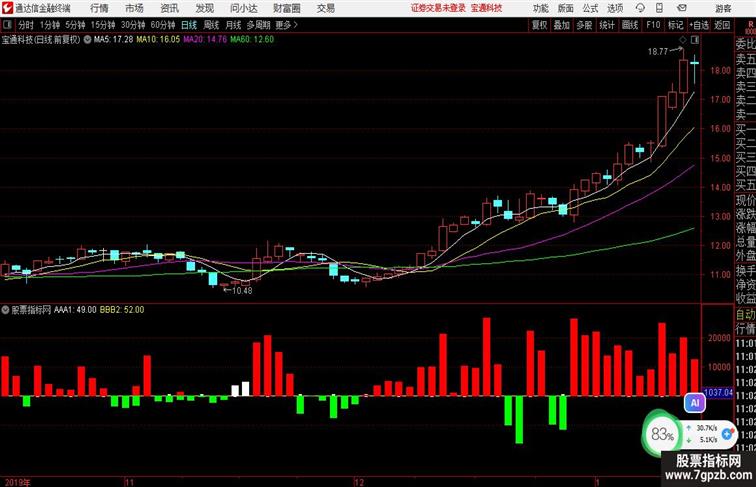Click the 2019年 timeline label
The image size is (756, 487).
(17, 482)
